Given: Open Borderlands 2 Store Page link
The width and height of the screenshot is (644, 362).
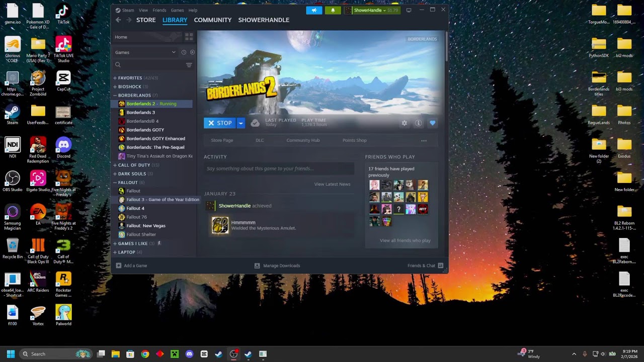Looking at the screenshot, I should [x=222, y=140].
